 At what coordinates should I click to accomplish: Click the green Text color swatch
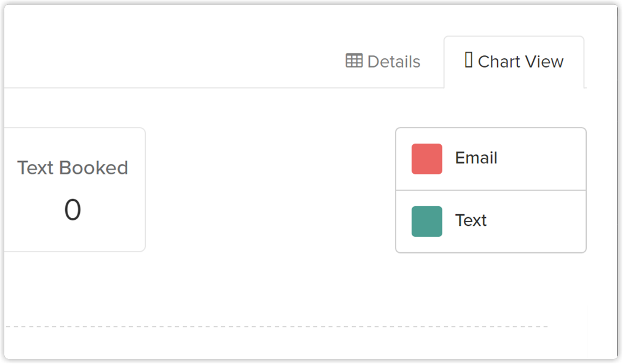[427, 221]
